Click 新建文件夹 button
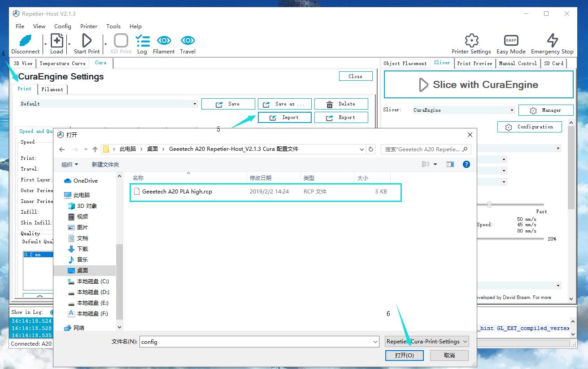 (x=105, y=164)
